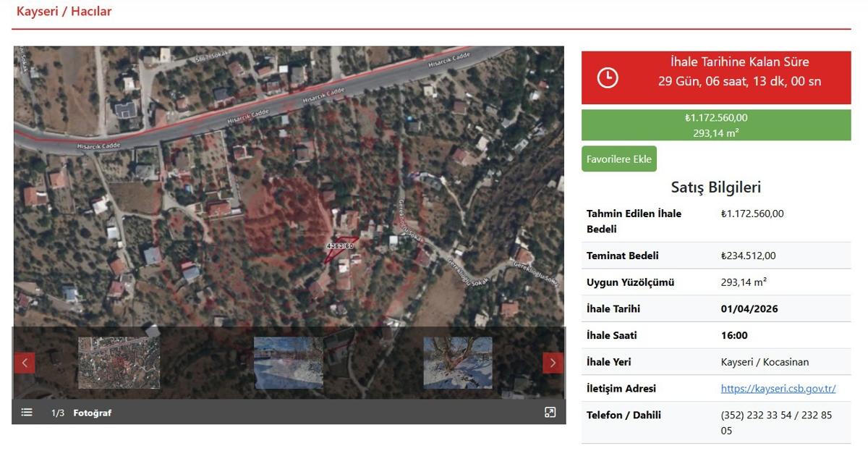Click the green price and area banner
The width and height of the screenshot is (868, 451).
tap(715, 125)
